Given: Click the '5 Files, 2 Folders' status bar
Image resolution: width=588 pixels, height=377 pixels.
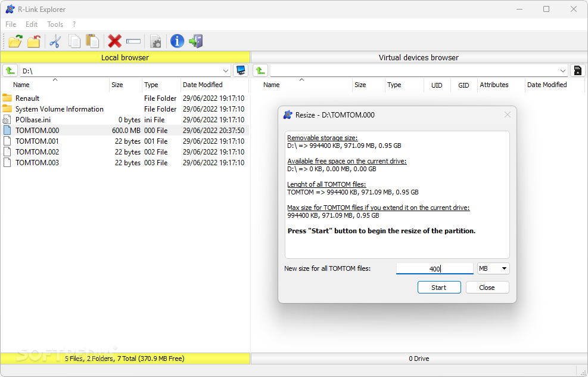Looking at the screenshot, I should point(125,359).
